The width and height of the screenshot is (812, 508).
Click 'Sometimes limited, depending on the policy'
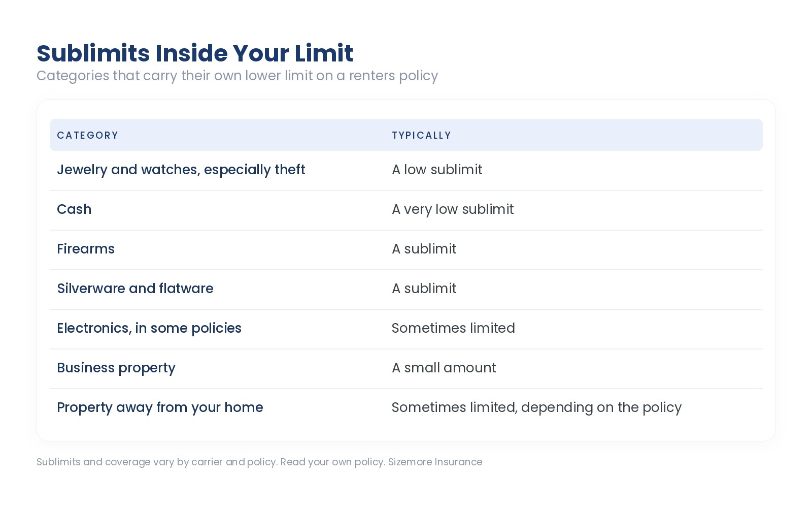(x=536, y=407)
